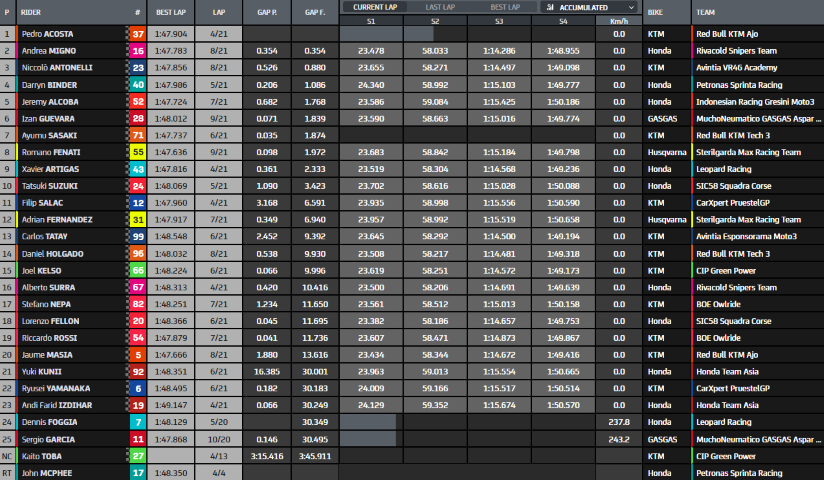Image resolution: width=824 pixels, height=480 pixels.
Task: Select the S3 sector column header
Action: point(499,20)
